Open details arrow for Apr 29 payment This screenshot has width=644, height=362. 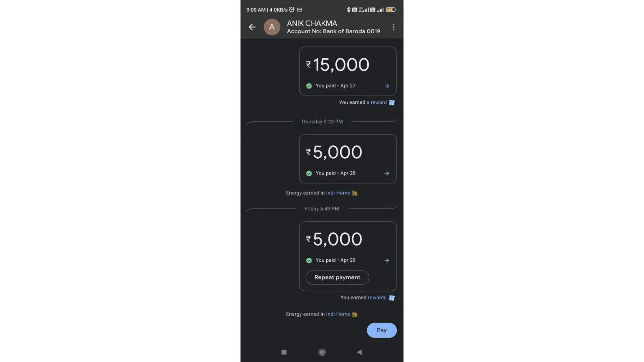tap(387, 260)
